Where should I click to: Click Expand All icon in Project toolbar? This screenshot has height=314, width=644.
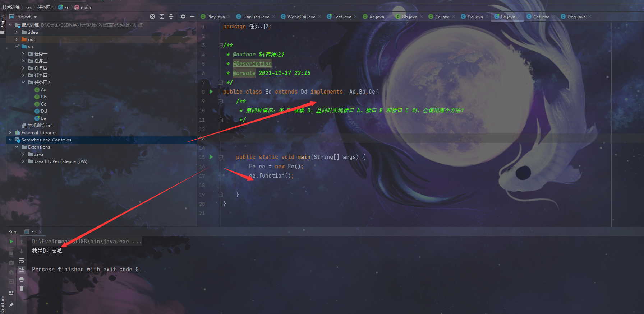click(x=162, y=17)
